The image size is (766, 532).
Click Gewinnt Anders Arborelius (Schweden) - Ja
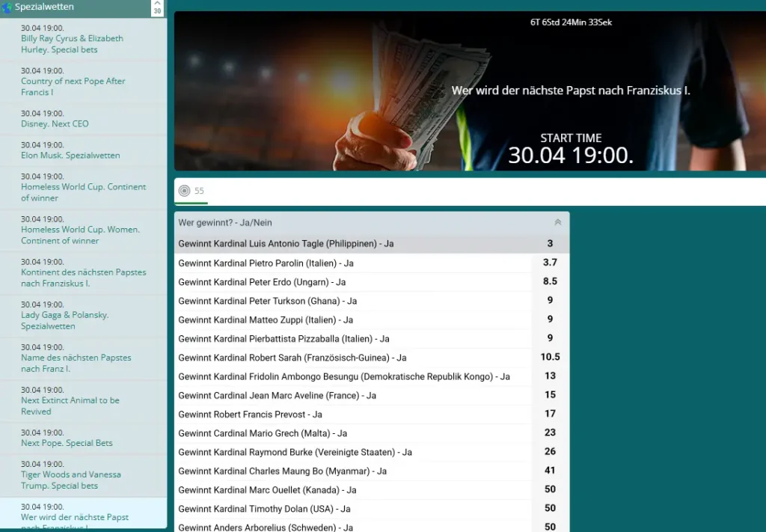(x=266, y=527)
